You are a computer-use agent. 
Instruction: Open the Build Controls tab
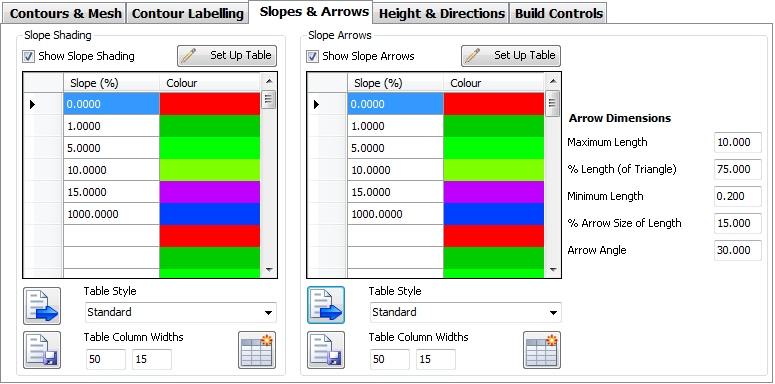559,13
